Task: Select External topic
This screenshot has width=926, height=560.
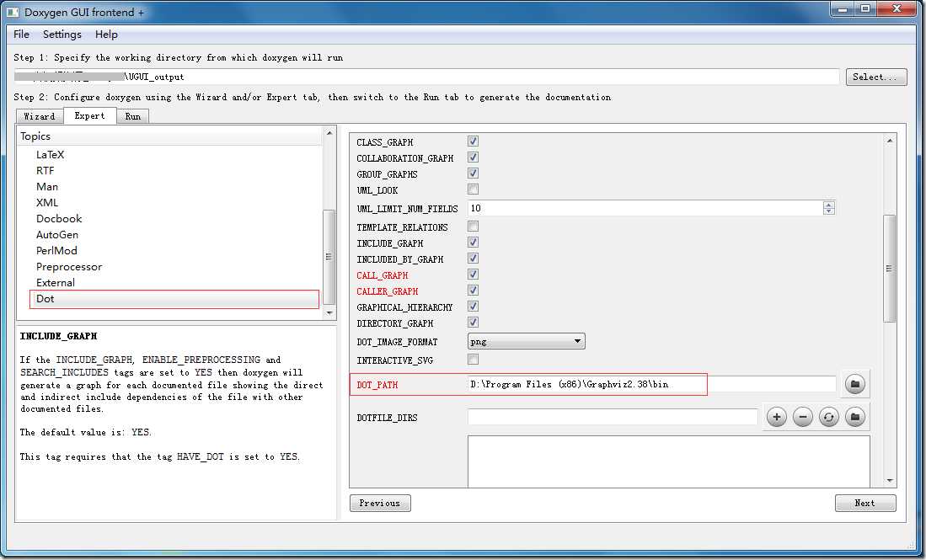Action: click(56, 283)
